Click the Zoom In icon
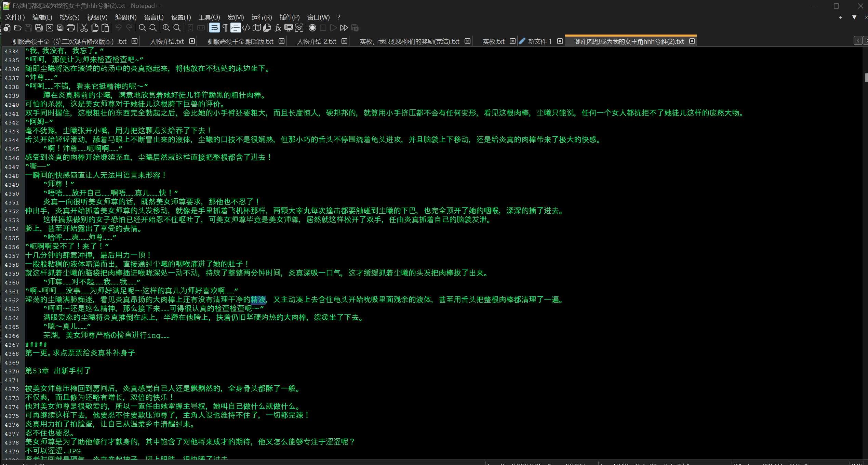868x465 pixels. click(166, 28)
